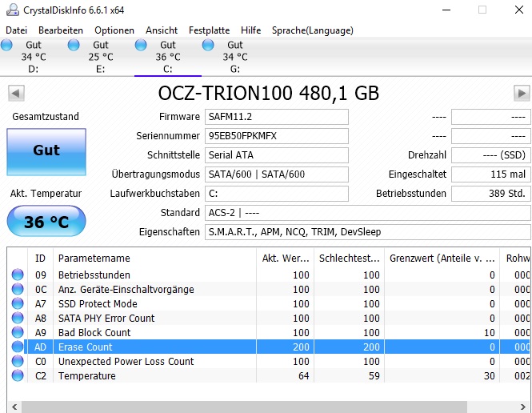Click the horizontal scrollbar thumb
The image size is (532, 413).
(244, 407)
